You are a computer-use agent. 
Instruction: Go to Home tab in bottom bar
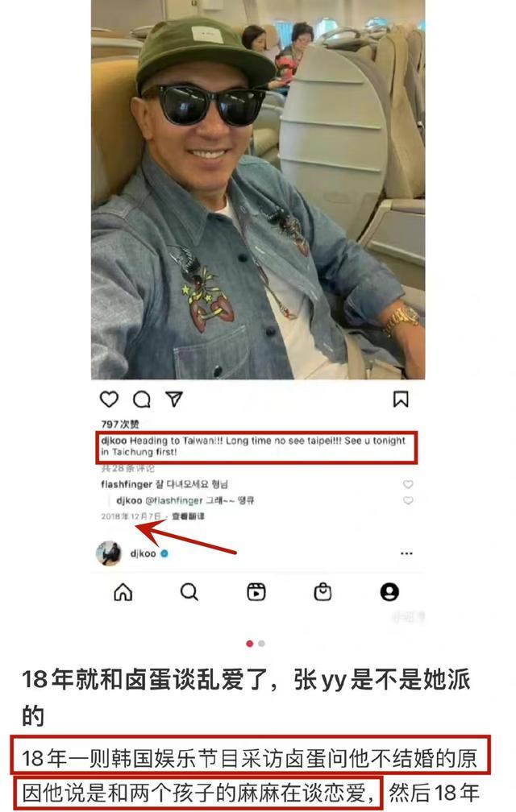coord(123,591)
